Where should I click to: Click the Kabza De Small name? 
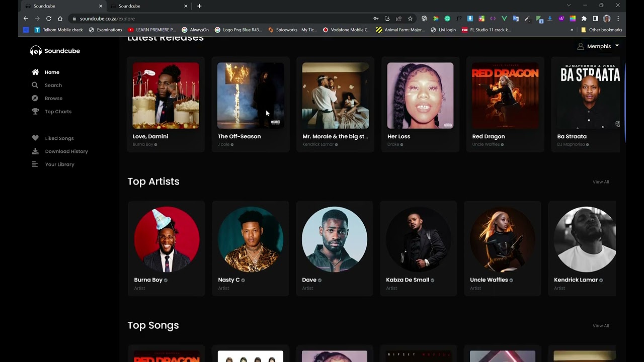pyautogui.click(x=408, y=280)
